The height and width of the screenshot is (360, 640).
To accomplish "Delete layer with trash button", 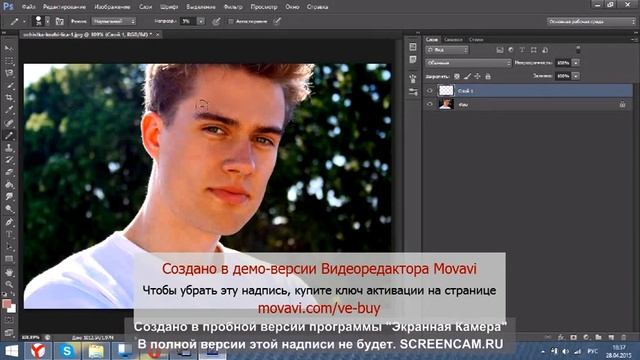I will pos(624,338).
